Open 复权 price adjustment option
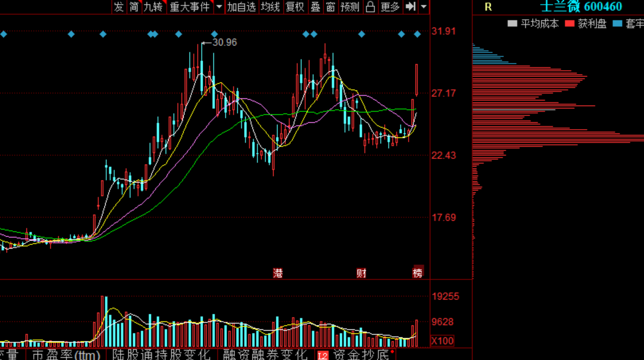 click(295, 7)
